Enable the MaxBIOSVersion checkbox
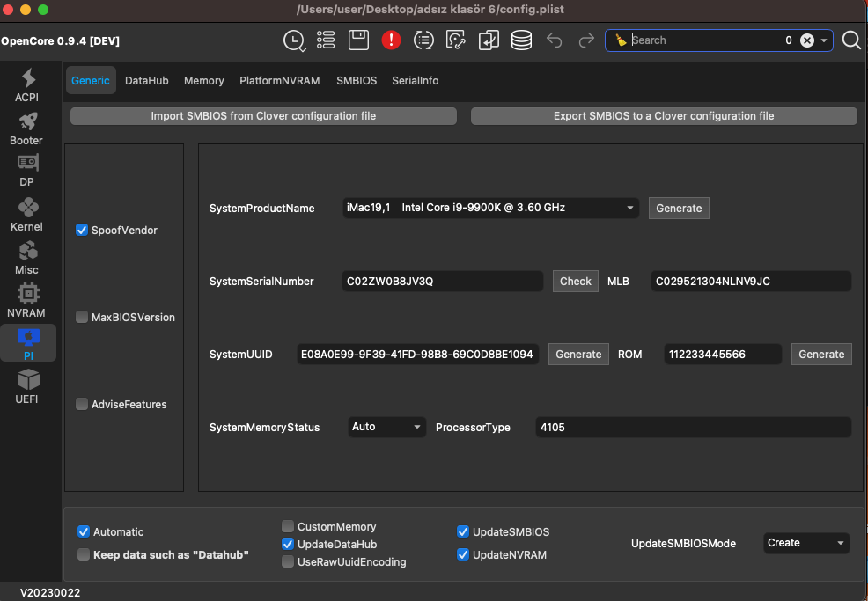 click(82, 318)
